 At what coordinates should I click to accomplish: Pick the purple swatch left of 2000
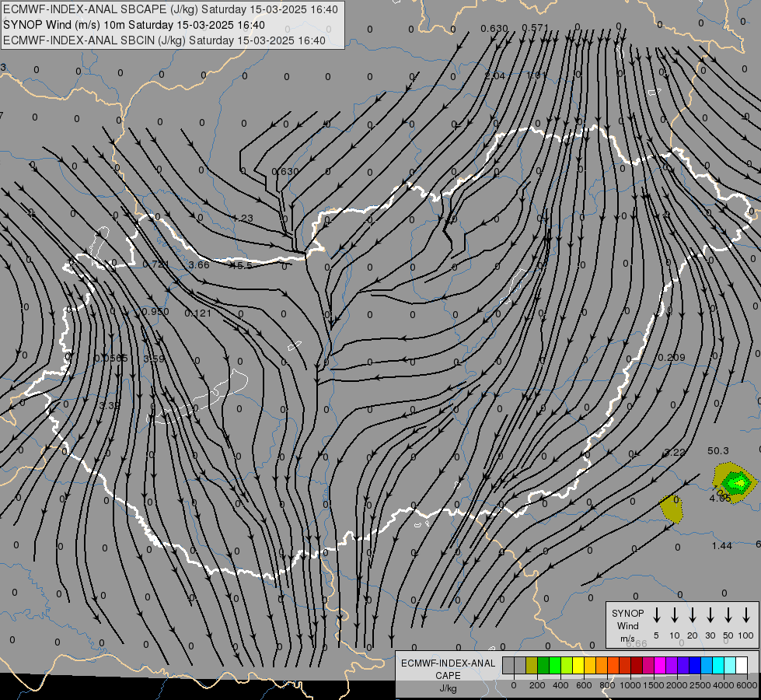click(x=672, y=665)
